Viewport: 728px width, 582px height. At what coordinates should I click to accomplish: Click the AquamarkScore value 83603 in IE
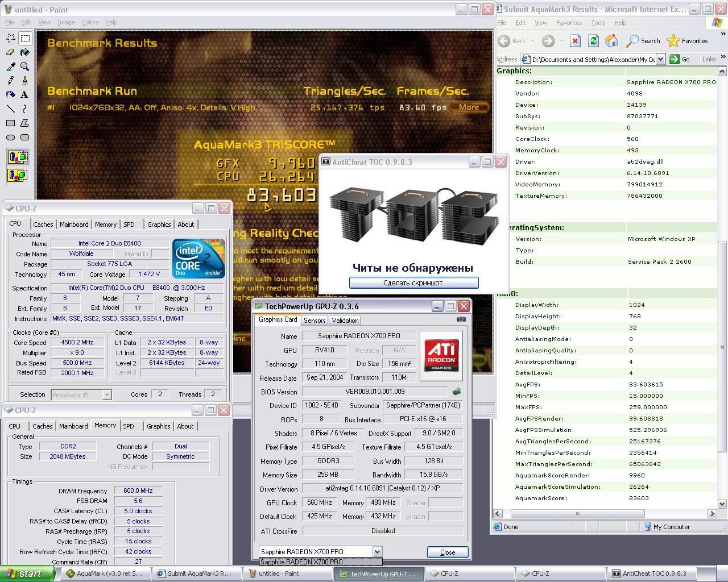(x=639, y=498)
